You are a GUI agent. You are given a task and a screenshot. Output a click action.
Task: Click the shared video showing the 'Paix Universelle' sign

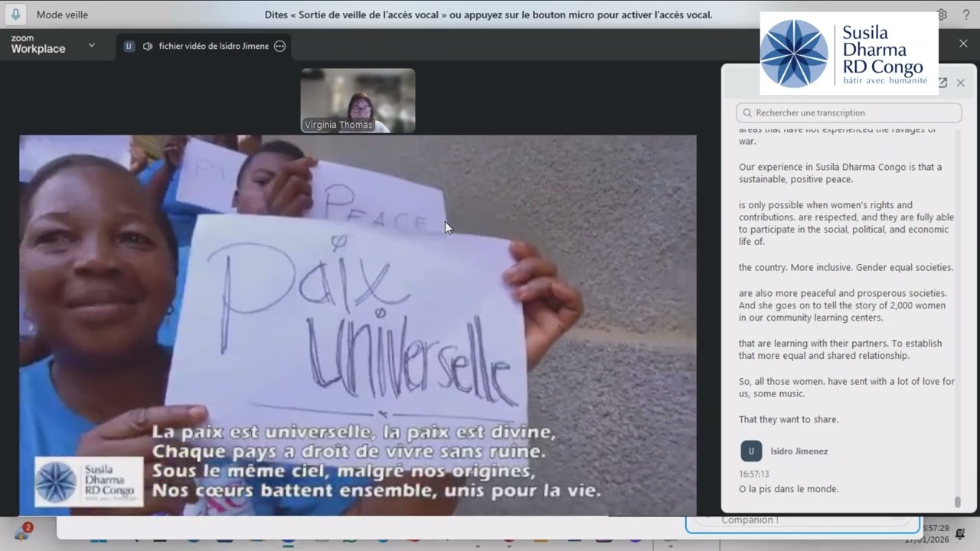tap(358, 325)
